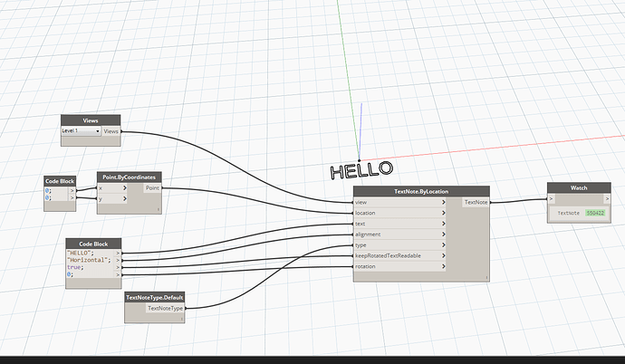Screen dimensions: 625x364
Task: Click the "Horizontal"; code line
Action: 91,260
